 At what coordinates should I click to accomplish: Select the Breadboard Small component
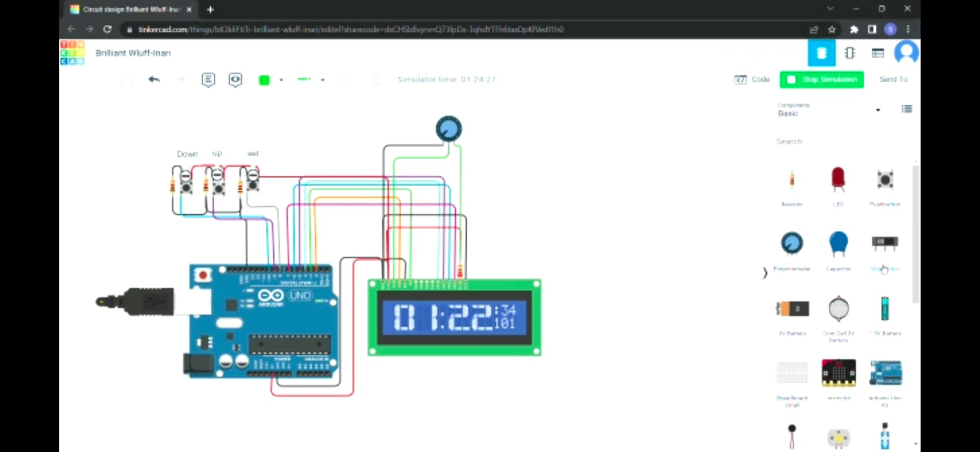click(792, 383)
